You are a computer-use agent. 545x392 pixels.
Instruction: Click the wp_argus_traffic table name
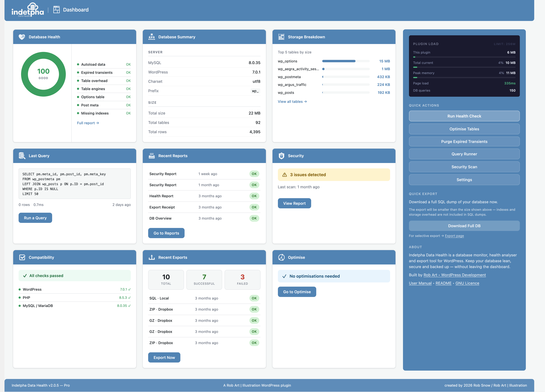click(292, 85)
